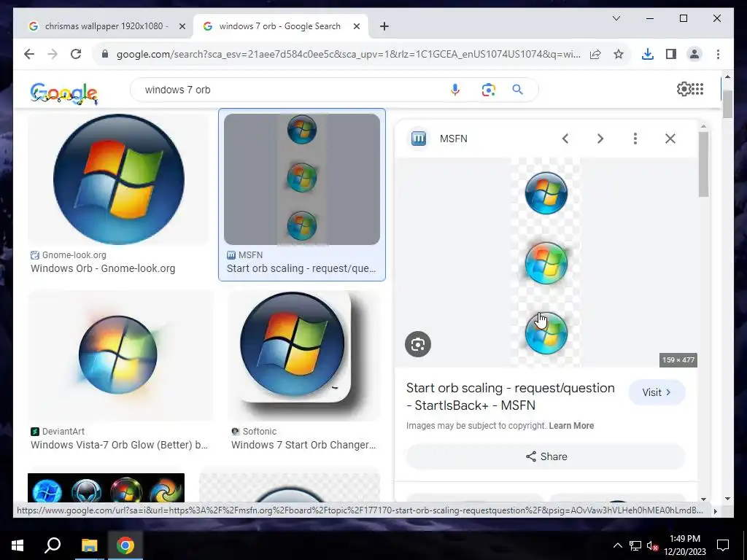Show hidden system tray icons
Image resolution: width=747 pixels, height=560 pixels.
(x=617, y=545)
